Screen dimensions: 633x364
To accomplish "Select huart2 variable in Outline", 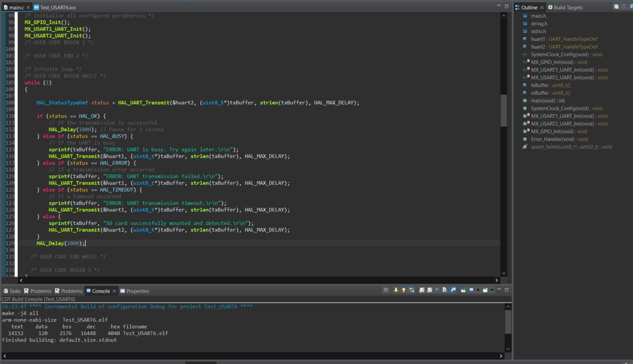I will point(564,46).
